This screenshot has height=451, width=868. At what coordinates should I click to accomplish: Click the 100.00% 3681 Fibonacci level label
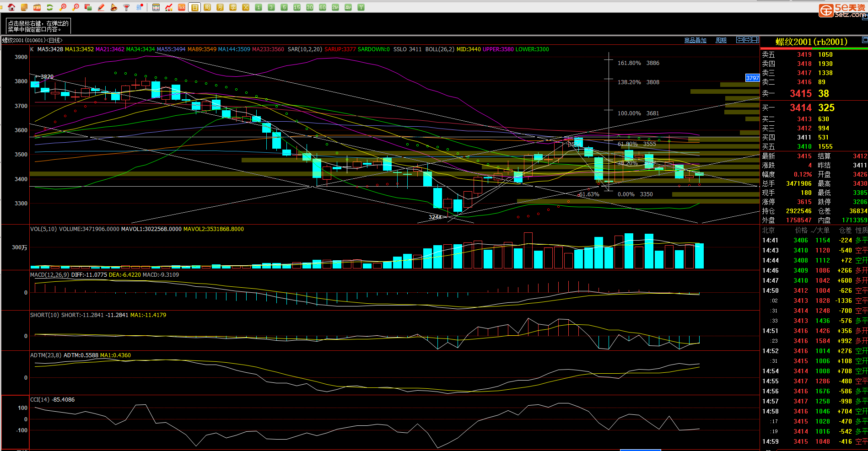click(x=638, y=113)
